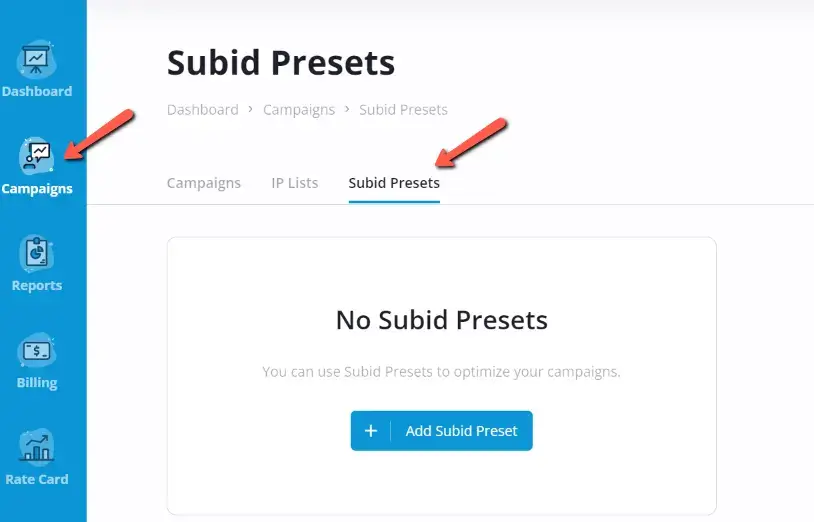Open the Dashboard presentation icon
The height and width of the screenshot is (522, 814).
coord(36,60)
